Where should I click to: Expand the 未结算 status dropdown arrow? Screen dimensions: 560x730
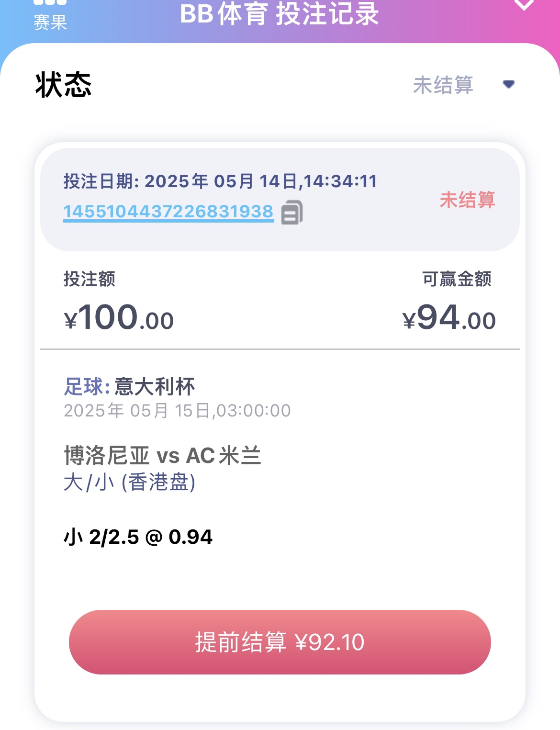(x=508, y=84)
